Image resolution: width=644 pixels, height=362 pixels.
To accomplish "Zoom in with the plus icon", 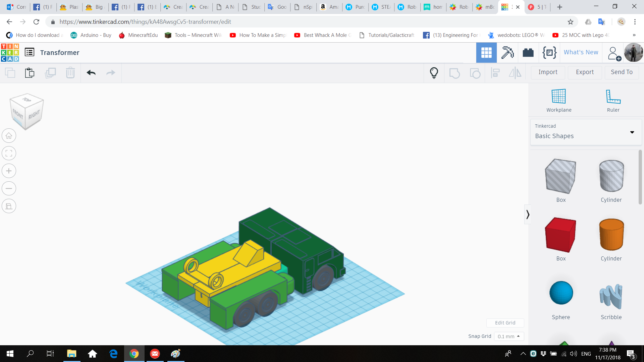I will coord(9,171).
